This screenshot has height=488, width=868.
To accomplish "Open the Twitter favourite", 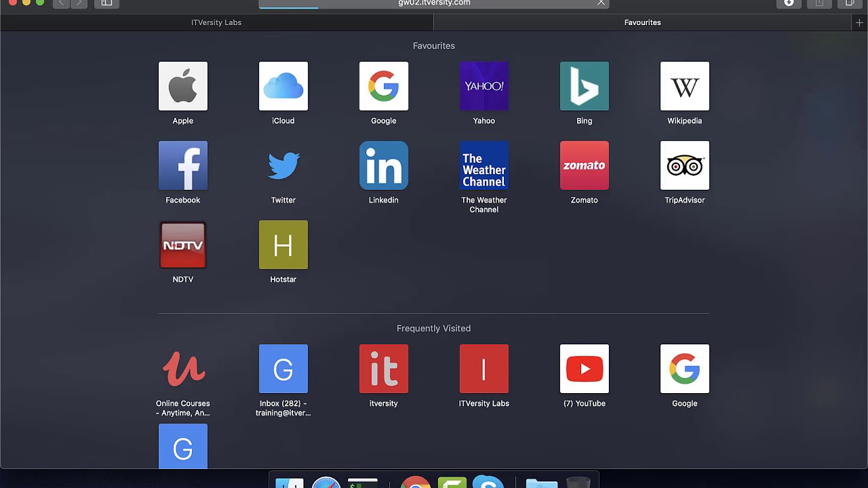I will 283,165.
